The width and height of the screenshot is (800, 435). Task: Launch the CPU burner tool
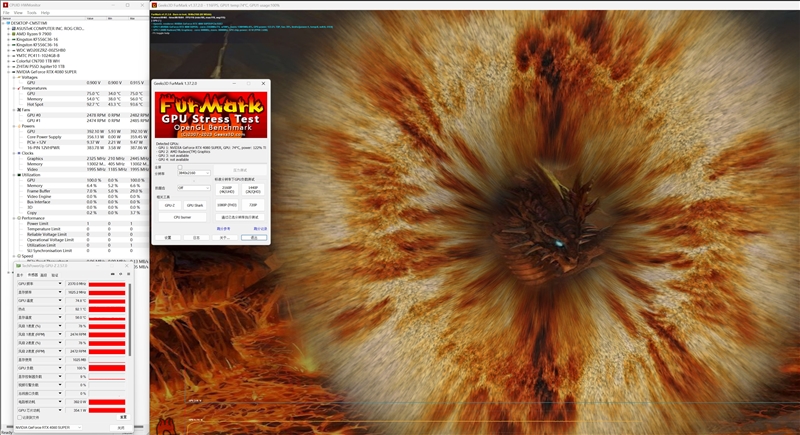pyautogui.click(x=183, y=217)
